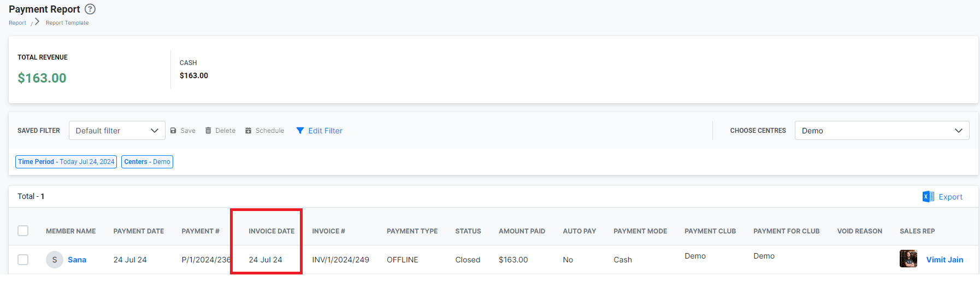The height and width of the screenshot is (281, 980).
Task: Click the Delete trash icon
Action: [x=208, y=131]
